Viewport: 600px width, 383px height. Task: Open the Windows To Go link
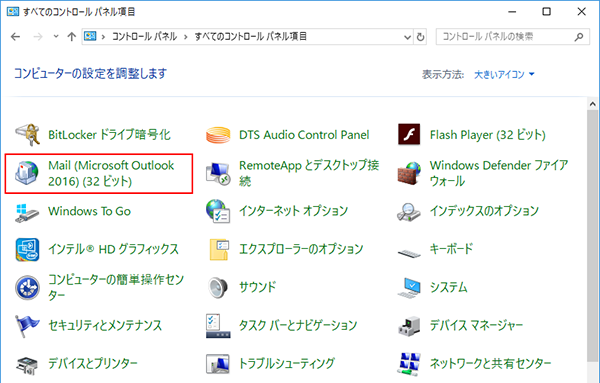(89, 211)
